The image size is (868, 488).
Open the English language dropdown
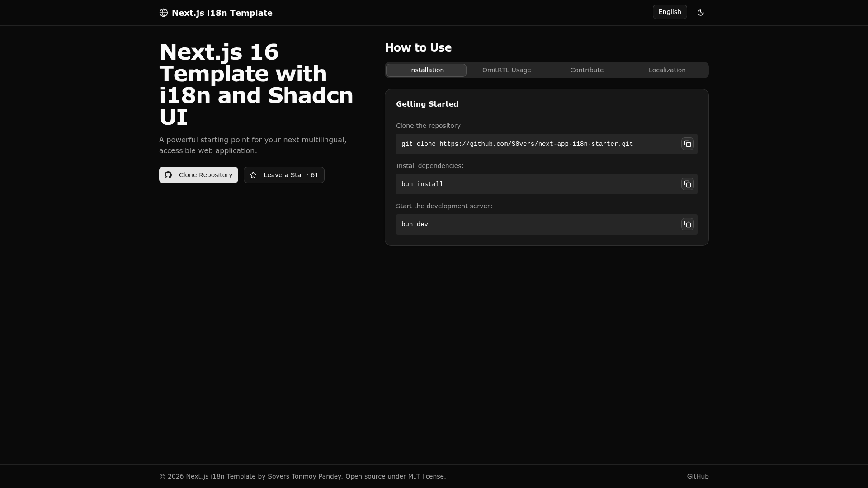[x=670, y=12]
